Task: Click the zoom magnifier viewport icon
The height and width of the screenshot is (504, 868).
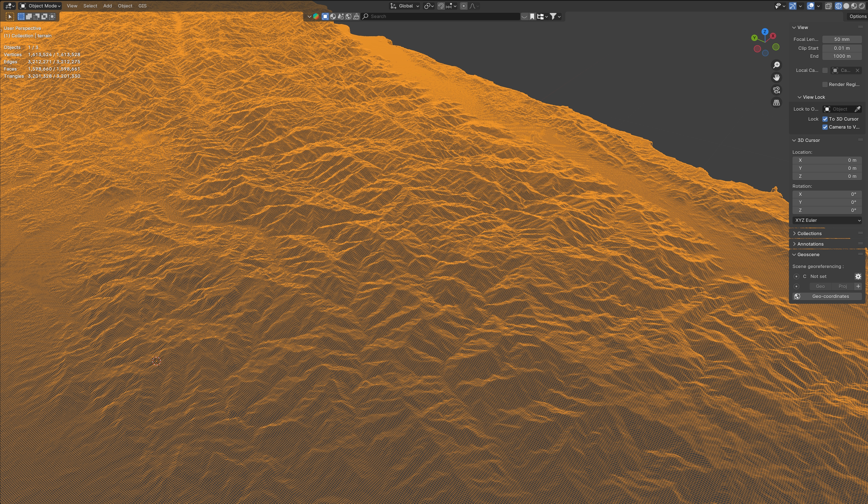Action: click(x=777, y=65)
